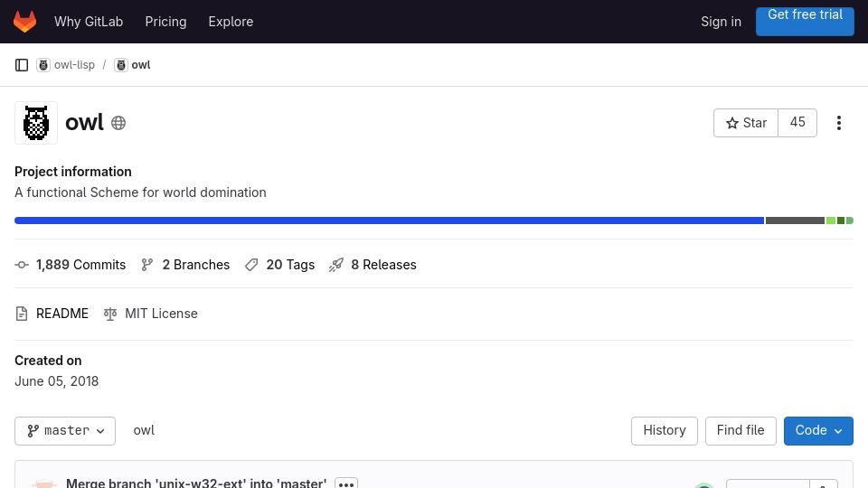This screenshot has width=868, height=488.
Task: View 20 Tags page
Action: [290, 265]
